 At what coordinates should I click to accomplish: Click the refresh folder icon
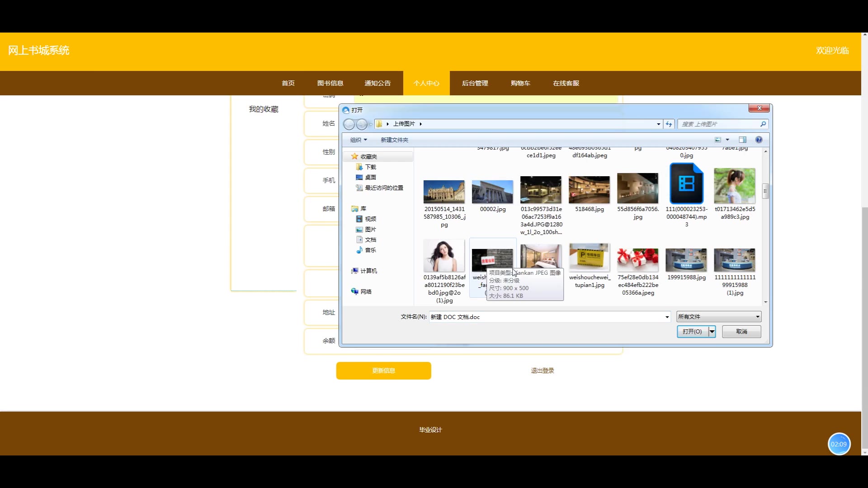coord(669,124)
